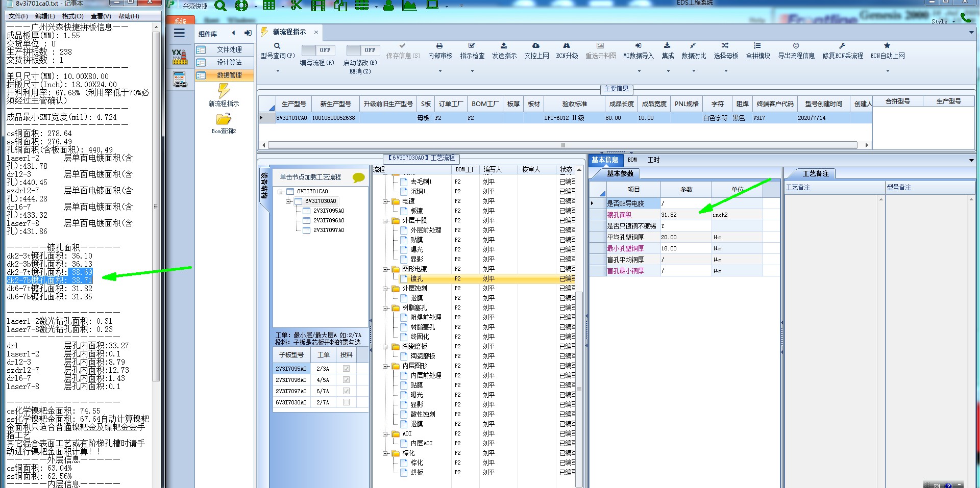Click the green user icon in top toolbar
The width and height of the screenshot is (980, 488).
pyautogui.click(x=388, y=5)
